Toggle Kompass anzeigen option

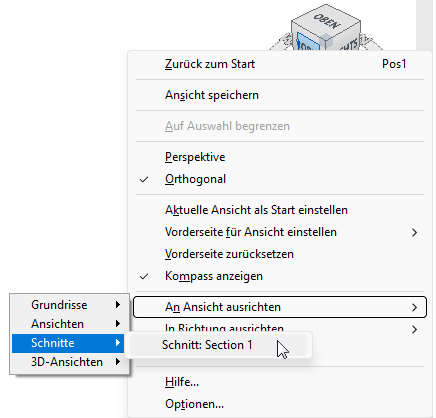click(214, 276)
